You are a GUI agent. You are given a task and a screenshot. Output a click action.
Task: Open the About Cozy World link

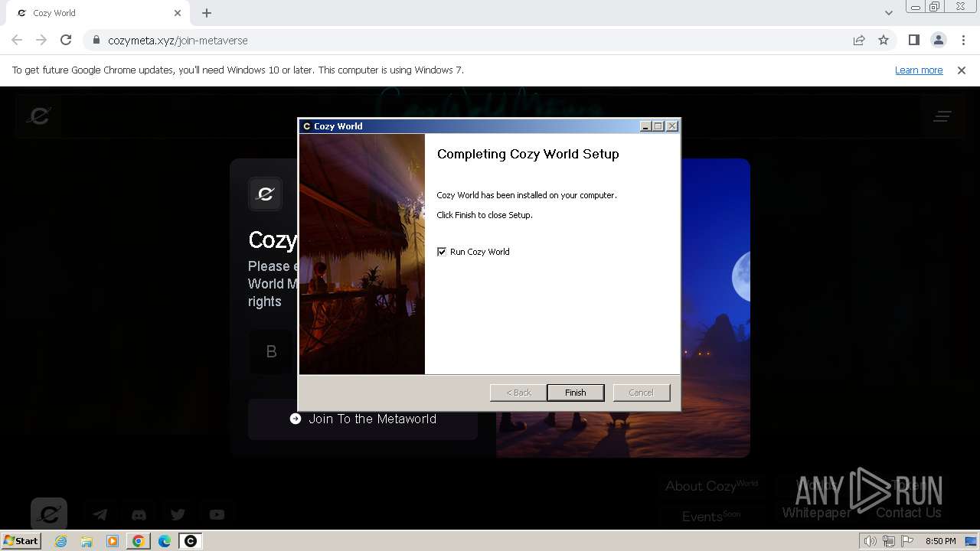711,485
